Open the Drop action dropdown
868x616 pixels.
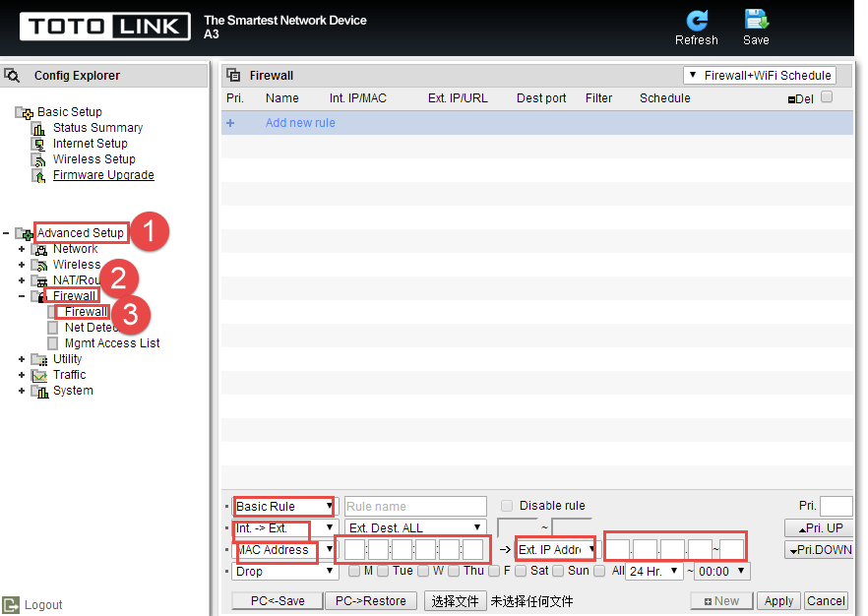click(x=284, y=571)
